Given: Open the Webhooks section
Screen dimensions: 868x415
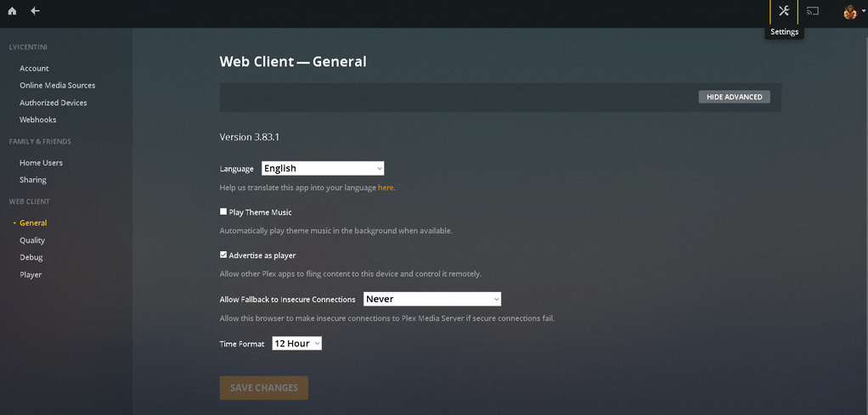Looking at the screenshot, I should click(37, 120).
